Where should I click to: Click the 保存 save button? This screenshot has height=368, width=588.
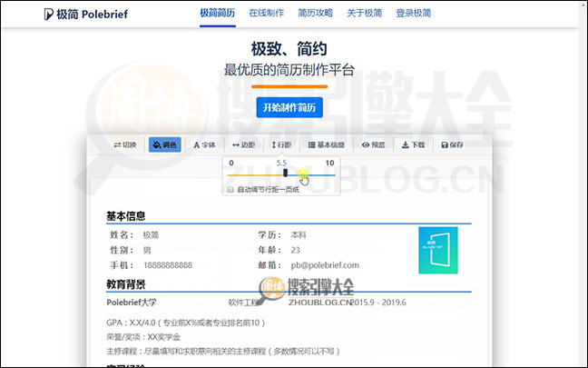[452, 144]
